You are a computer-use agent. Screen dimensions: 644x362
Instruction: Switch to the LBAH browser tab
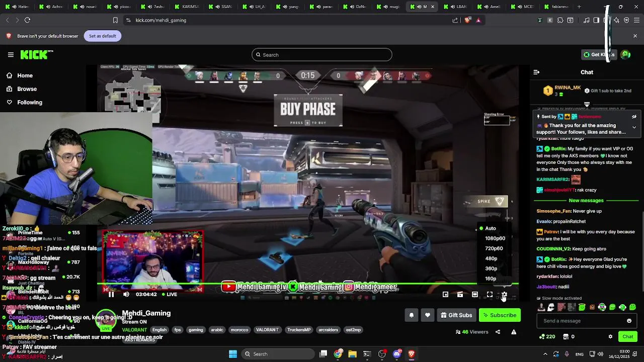pos(456,7)
